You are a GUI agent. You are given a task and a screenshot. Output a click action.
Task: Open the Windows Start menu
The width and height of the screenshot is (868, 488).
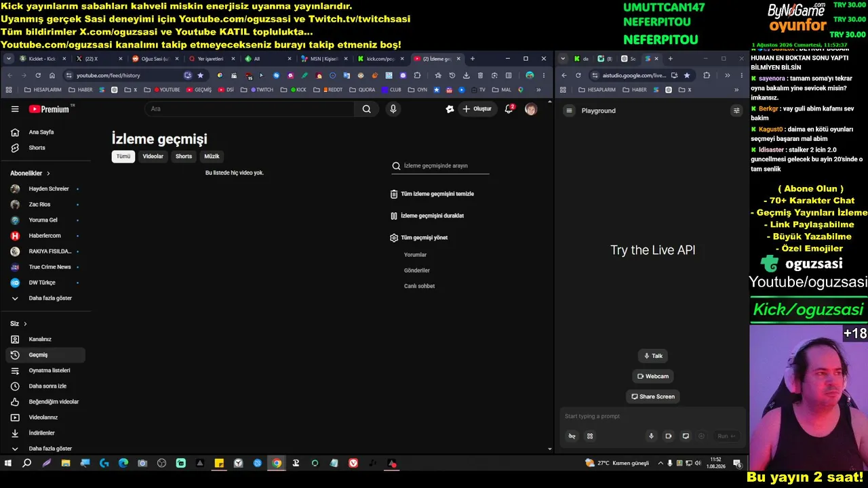coord(8,464)
